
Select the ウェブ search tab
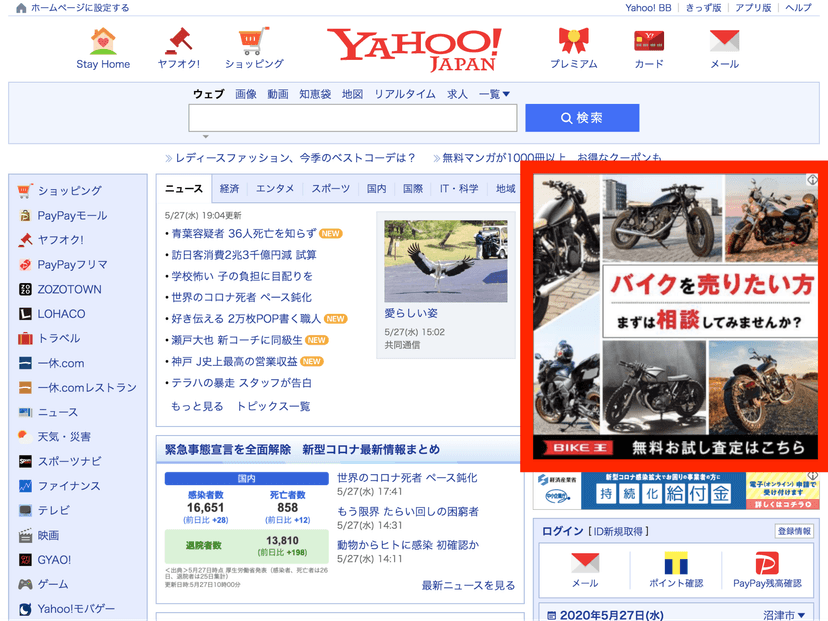(x=209, y=94)
